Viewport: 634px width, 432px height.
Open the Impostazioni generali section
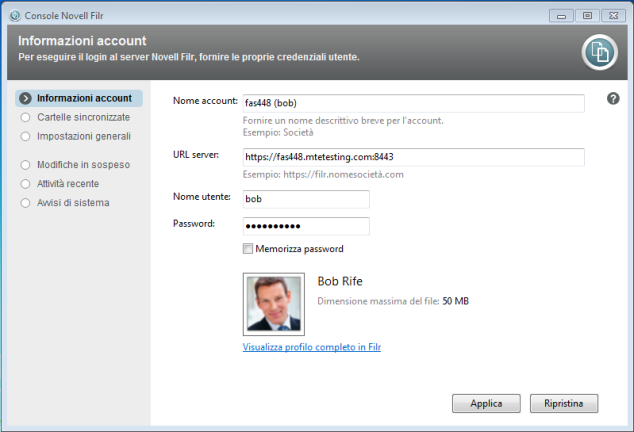[x=76, y=136]
